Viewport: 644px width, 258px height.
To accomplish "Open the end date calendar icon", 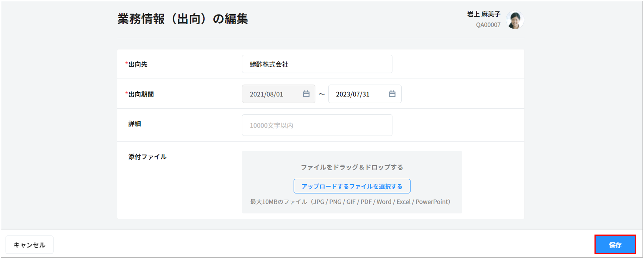I will click(392, 94).
